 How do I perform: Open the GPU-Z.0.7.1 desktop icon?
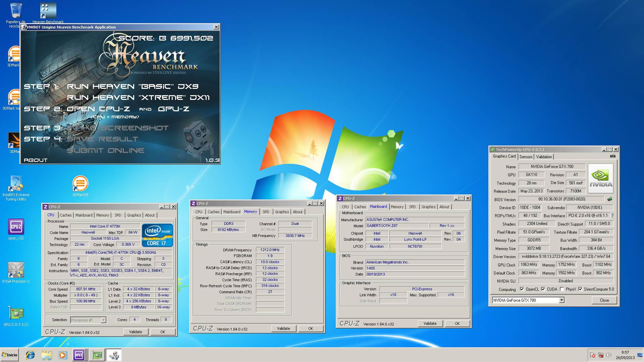click(x=16, y=316)
